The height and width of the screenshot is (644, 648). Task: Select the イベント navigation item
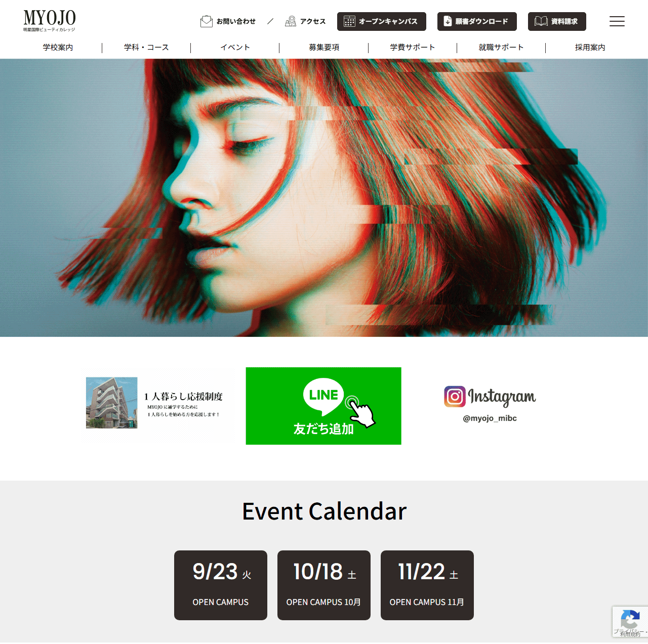click(x=235, y=48)
